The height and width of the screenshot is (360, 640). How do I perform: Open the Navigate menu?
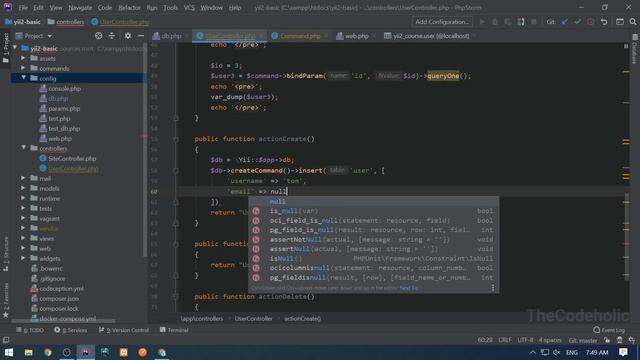[x=80, y=8]
